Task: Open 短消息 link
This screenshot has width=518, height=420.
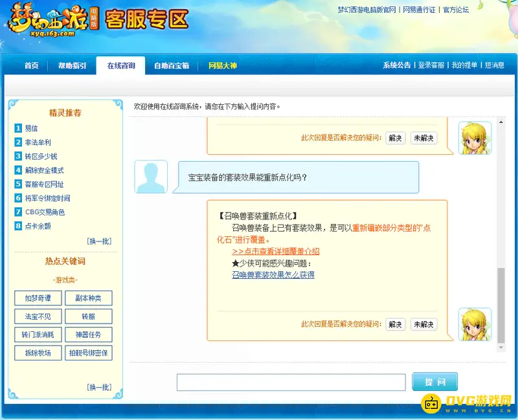Action: click(495, 65)
